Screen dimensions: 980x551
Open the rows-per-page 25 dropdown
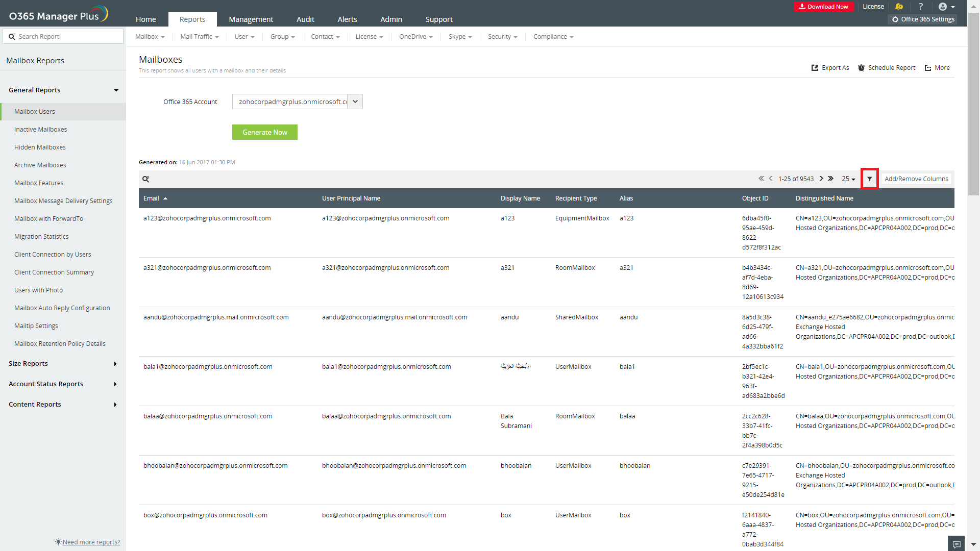click(848, 179)
